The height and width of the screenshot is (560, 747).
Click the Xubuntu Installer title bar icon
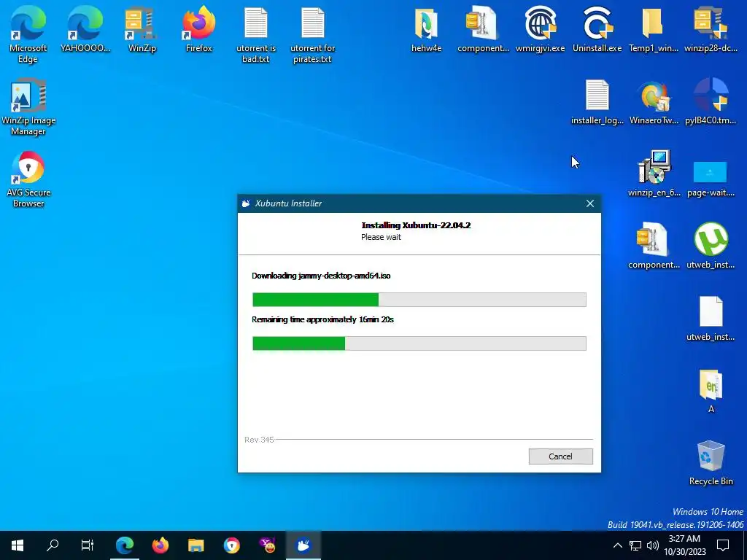tap(247, 203)
